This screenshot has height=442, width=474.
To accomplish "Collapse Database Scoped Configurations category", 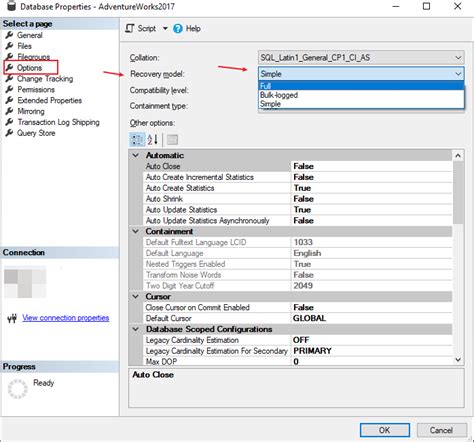I will click(x=136, y=329).
